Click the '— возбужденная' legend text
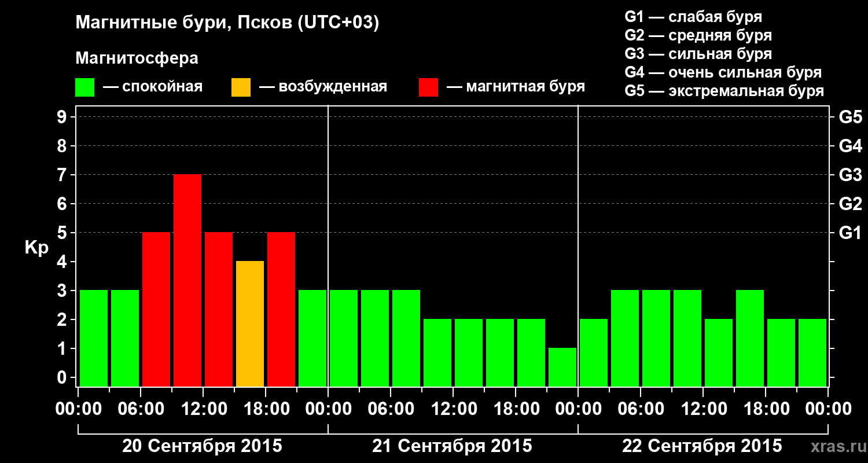This screenshot has height=463, width=868. point(323,87)
